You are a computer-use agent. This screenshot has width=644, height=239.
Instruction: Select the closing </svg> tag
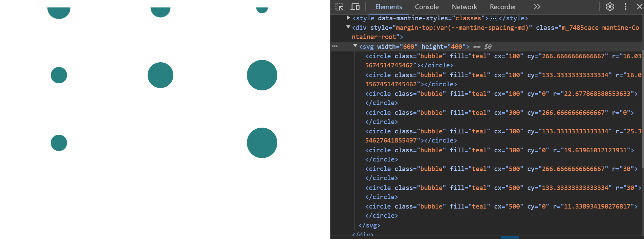click(x=369, y=225)
